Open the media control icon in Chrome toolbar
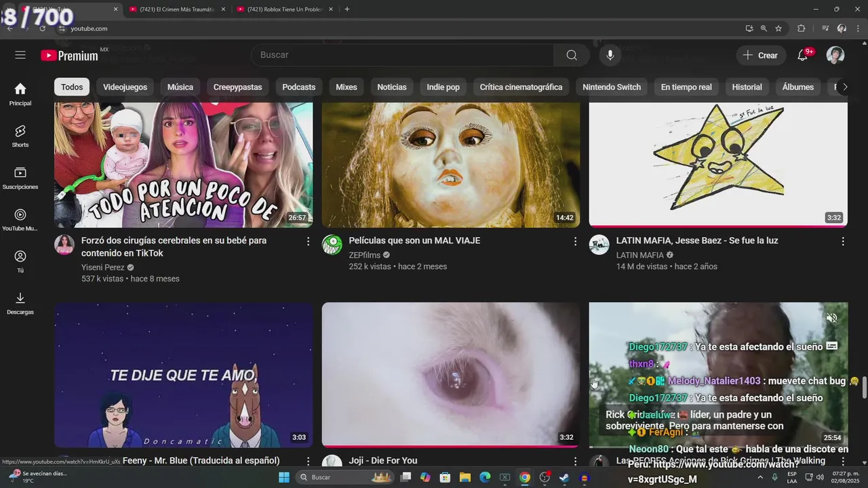This screenshot has width=868, height=488. (x=825, y=28)
